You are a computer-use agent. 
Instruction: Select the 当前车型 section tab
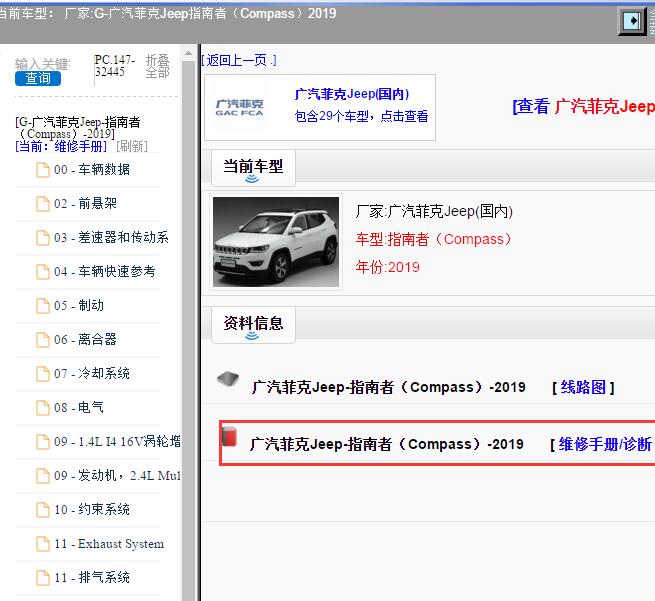click(x=253, y=167)
